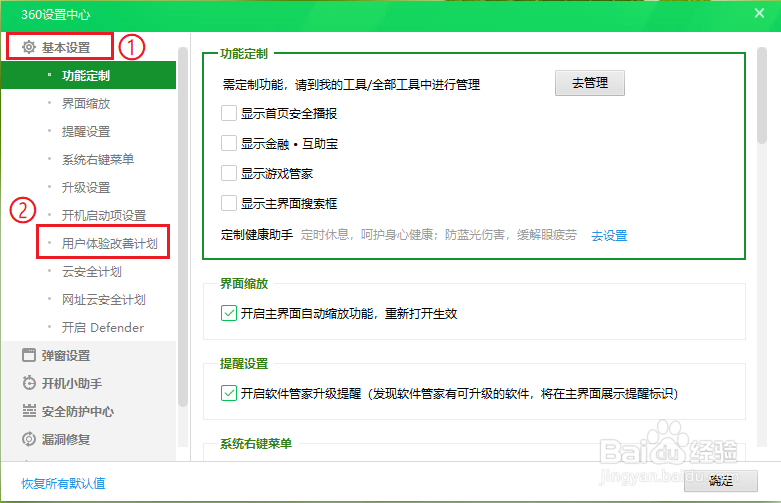The height and width of the screenshot is (503, 781).
Task: Click the 界面缩放 section heading
Action: [244, 283]
